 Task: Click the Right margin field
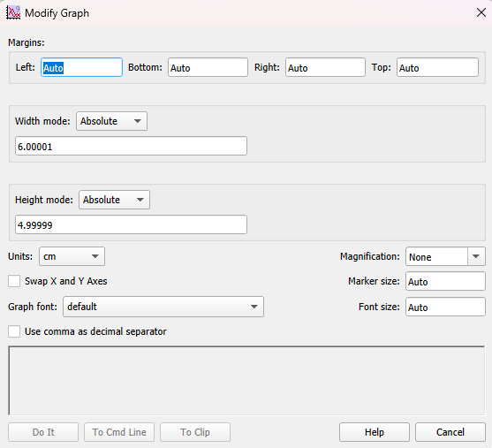[x=325, y=67]
